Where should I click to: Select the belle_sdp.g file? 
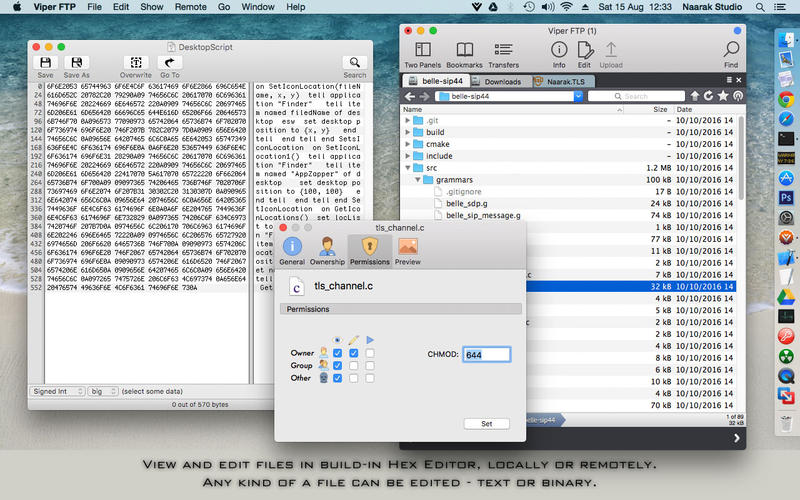point(466,204)
